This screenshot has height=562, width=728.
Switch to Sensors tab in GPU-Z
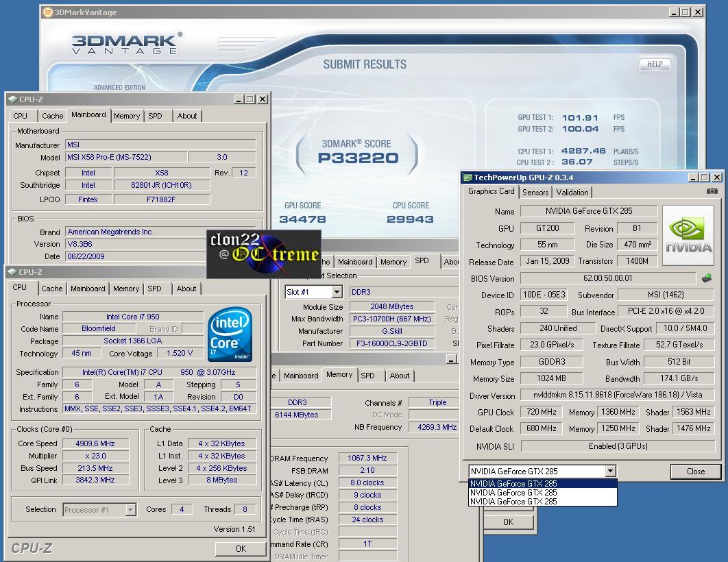pos(535,192)
